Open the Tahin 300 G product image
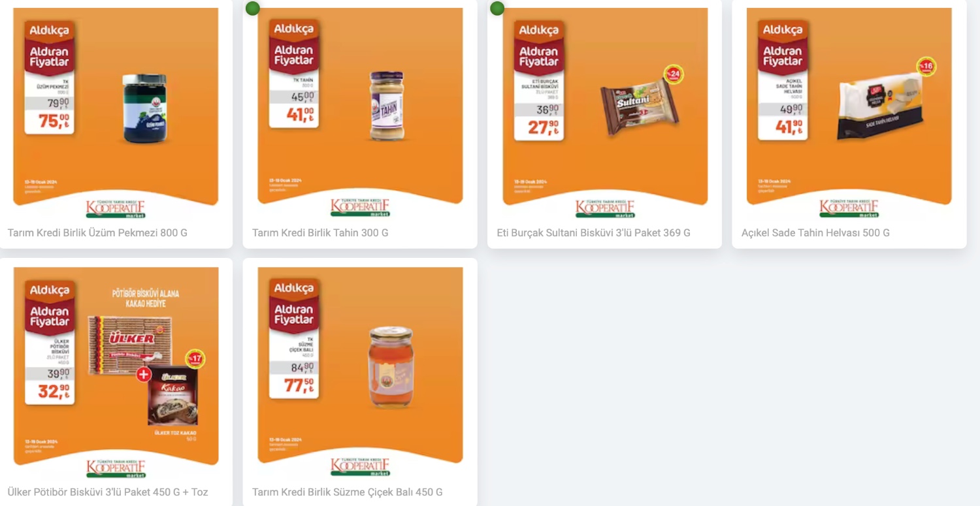Image resolution: width=980 pixels, height=506 pixels. 360,113
